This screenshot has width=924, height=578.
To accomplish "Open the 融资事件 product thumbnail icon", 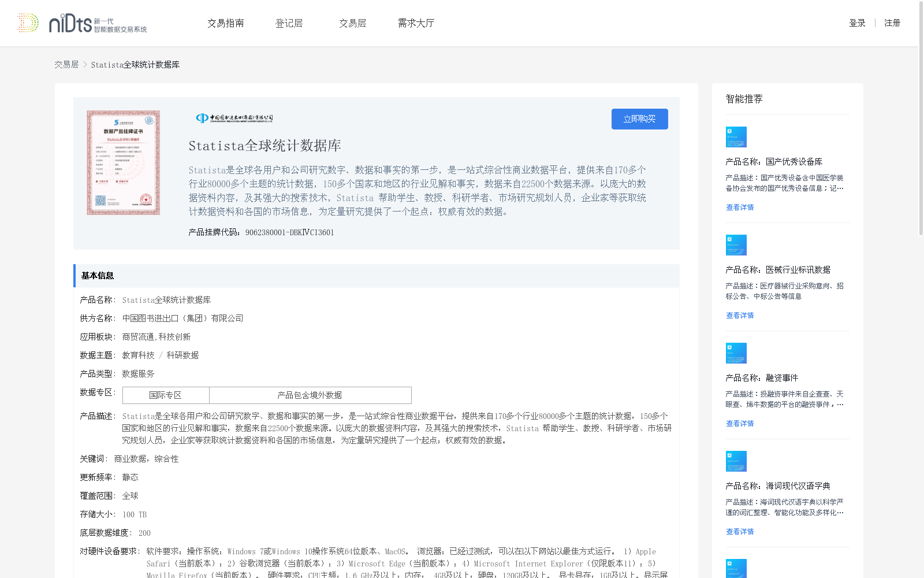I will click(x=736, y=353).
